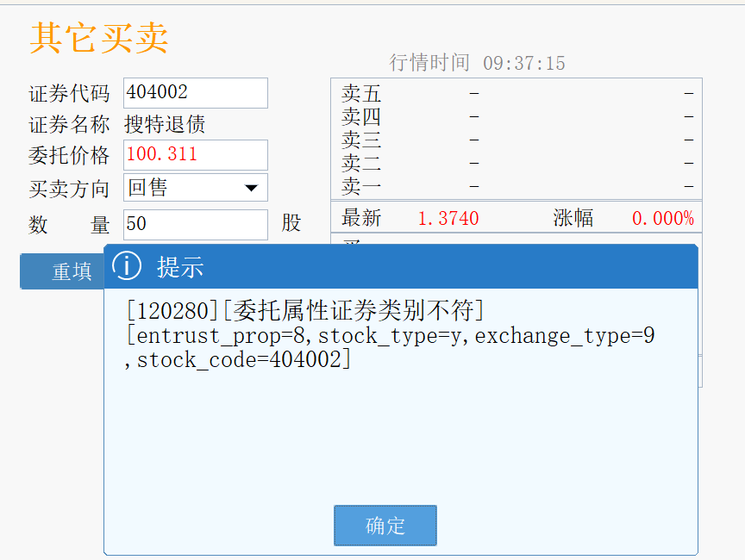Click the security name 搜特退债
The width and height of the screenshot is (745, 560).
tap(165, 125)
